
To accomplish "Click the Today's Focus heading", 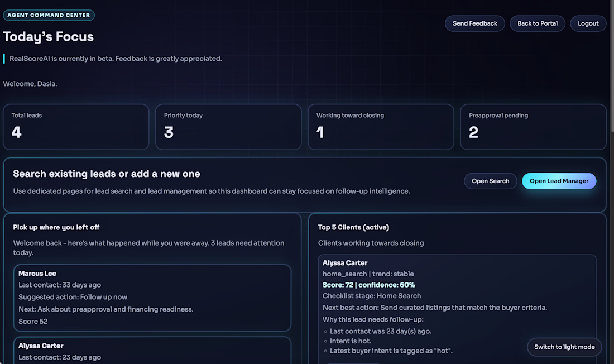I will tap(49, 37).
